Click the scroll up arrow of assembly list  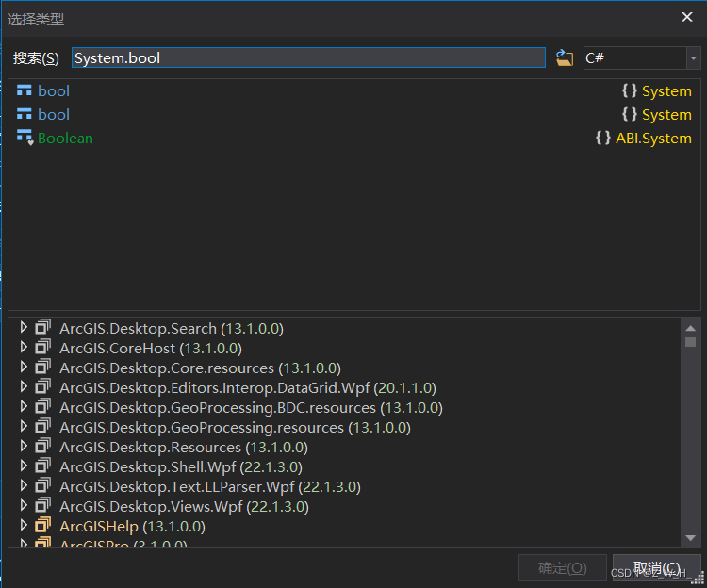[x=690, y=328]
